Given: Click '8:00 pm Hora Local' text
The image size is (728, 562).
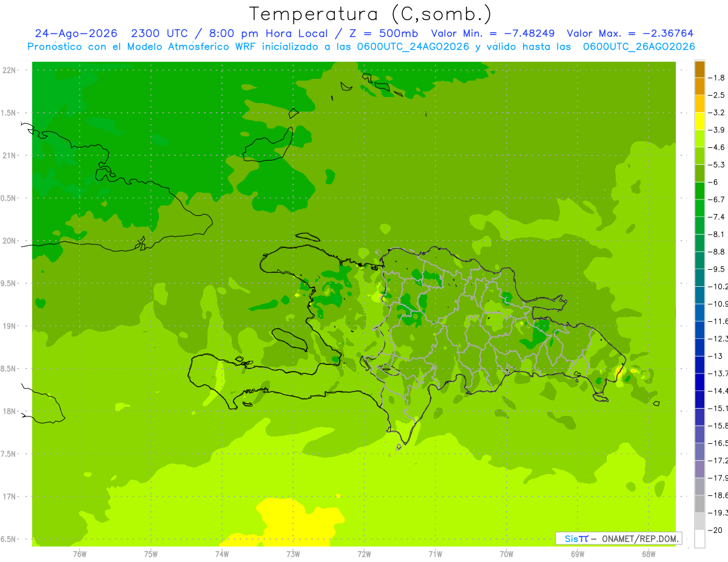Looking at the screenshot, I should click(x=268, y=33).
